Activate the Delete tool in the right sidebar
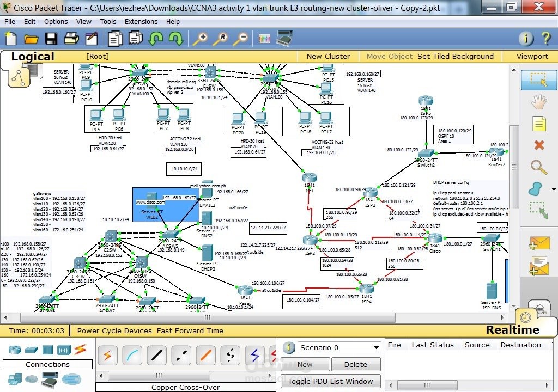This screenshot has height=392, width=558. [538, 145]
